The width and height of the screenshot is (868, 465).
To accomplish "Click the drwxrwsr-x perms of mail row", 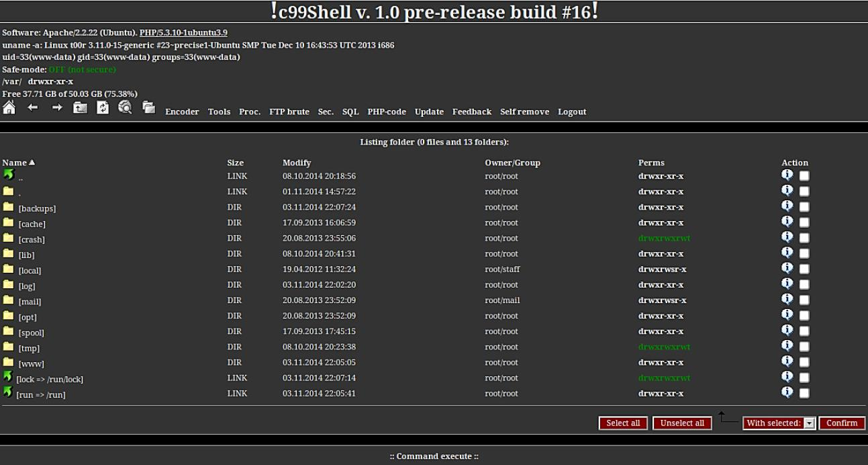I will (x=662, y=300).
